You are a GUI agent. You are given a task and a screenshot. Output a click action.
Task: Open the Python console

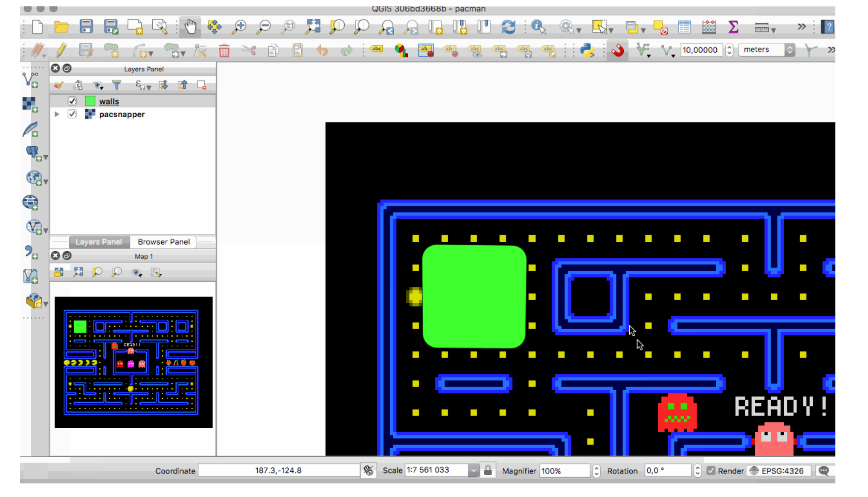point(587,50)
